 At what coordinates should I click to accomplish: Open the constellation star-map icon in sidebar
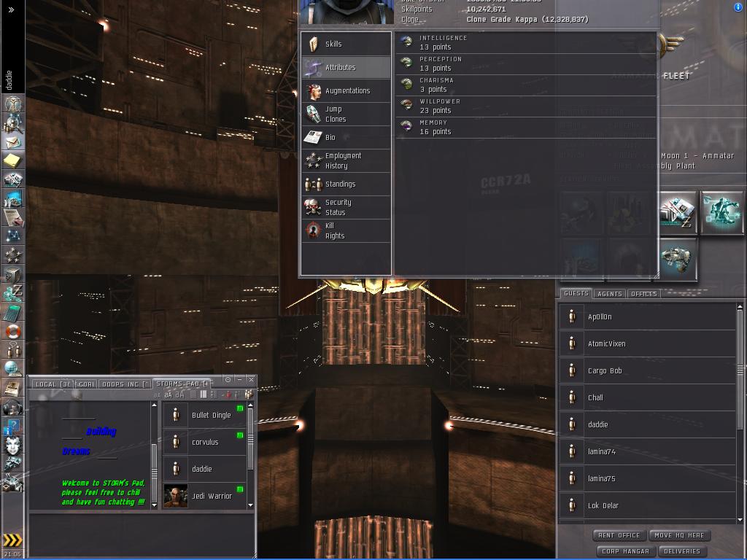(13, 236)
